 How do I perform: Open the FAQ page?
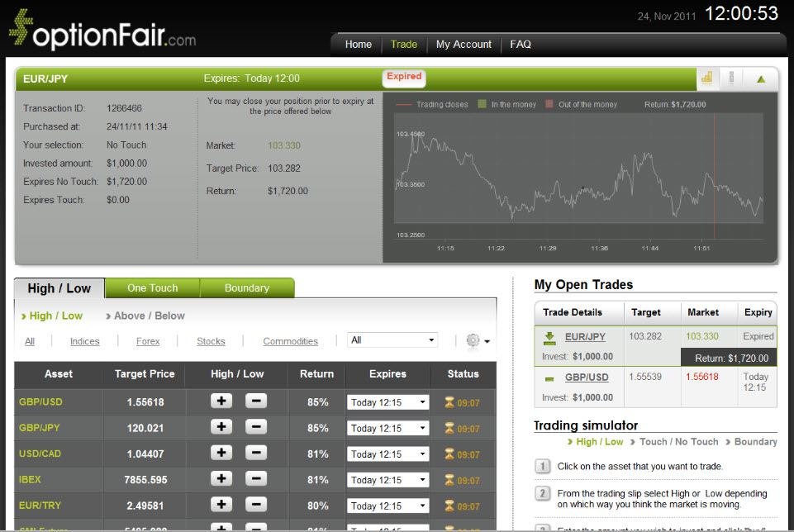pos(520,44)
